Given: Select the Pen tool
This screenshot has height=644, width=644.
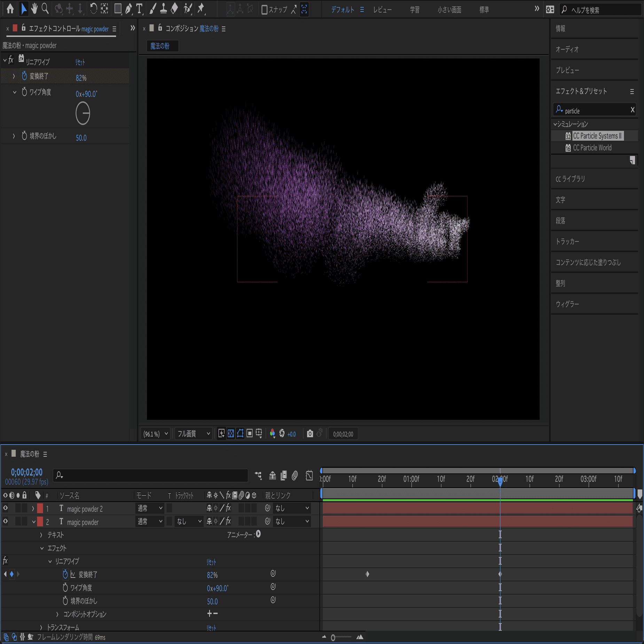Looking at the screenshot, I should coord(128,9).
